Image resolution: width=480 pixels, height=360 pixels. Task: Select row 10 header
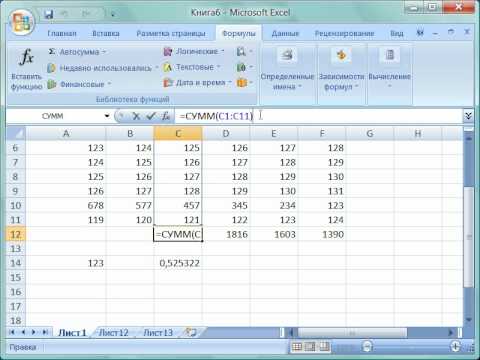(x=16, y=205)
